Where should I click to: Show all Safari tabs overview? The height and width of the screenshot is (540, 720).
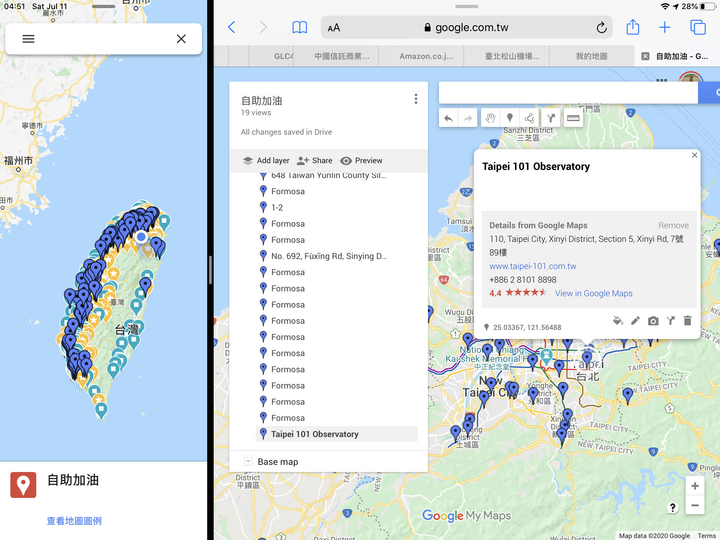coord(698,28)
